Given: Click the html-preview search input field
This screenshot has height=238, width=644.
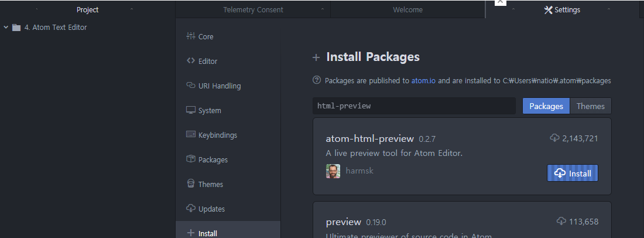Looking at the screenshot, I should 414,106.
